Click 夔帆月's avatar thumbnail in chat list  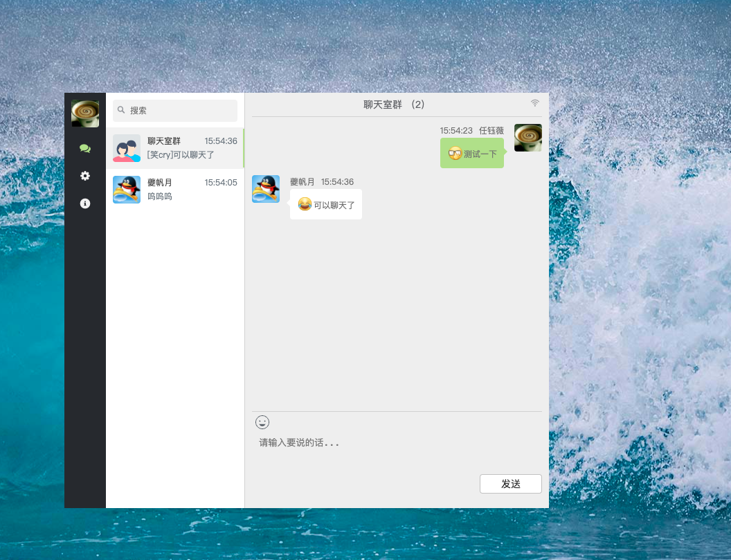[x=126, y=190]
